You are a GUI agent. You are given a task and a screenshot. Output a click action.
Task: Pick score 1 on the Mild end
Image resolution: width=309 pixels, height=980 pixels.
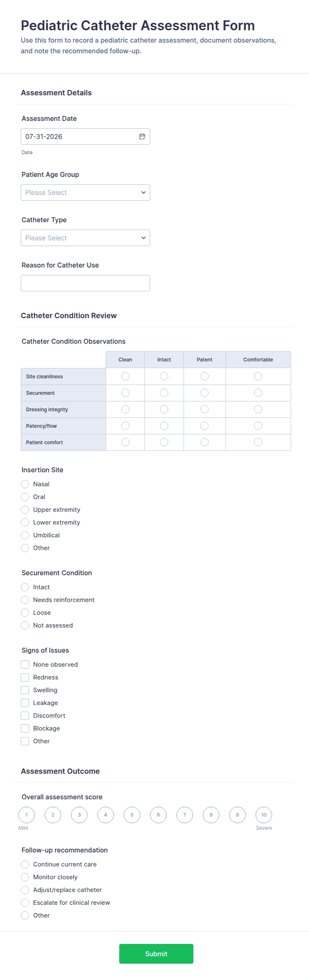point(26,815)
